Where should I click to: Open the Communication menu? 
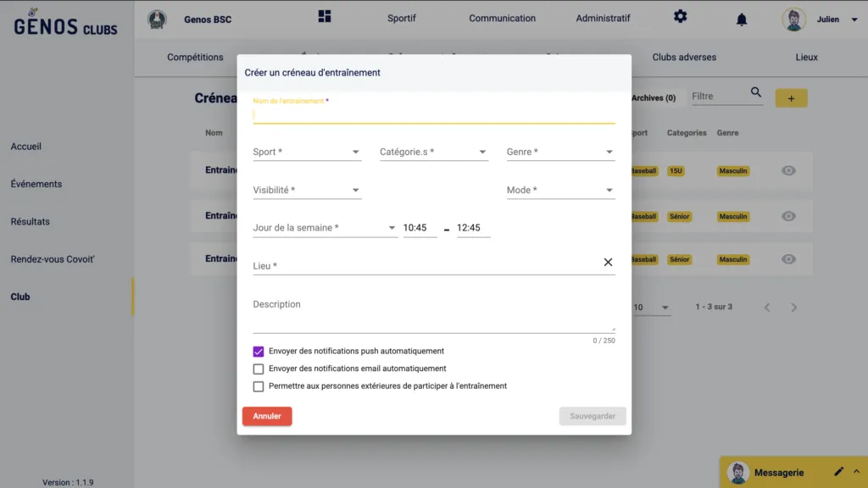click(502, 19)
